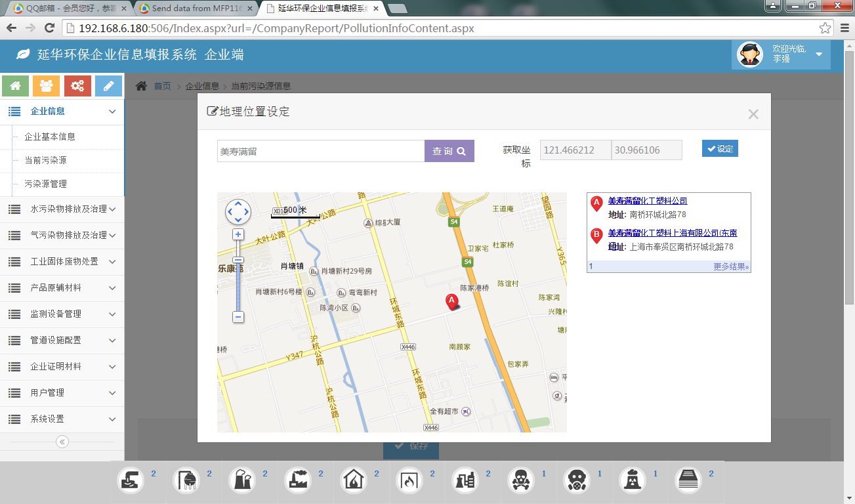Viewport: 855px width, 504px height.
Task: Expand the 监测设备管理 sidebar section
Action: (x=62, y=314)
